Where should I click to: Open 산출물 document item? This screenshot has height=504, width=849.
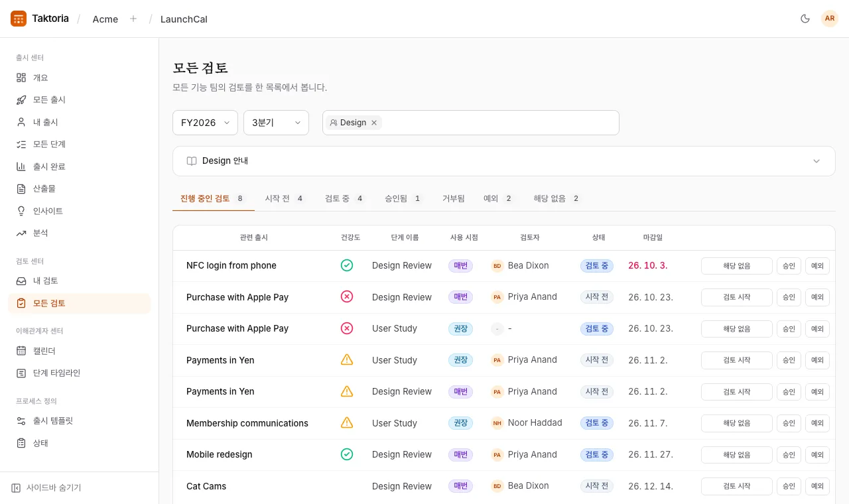(x=79, y=188)
